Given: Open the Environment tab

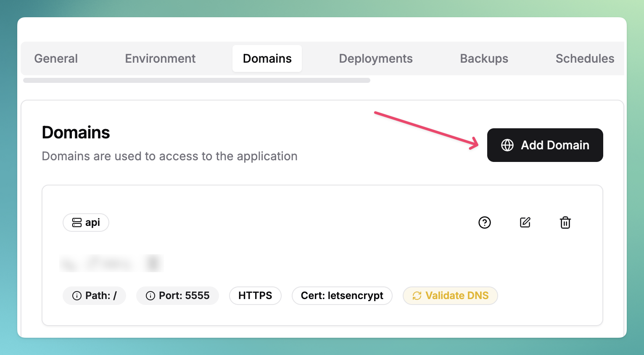Looking at the screenshot, I should (160, 58).
